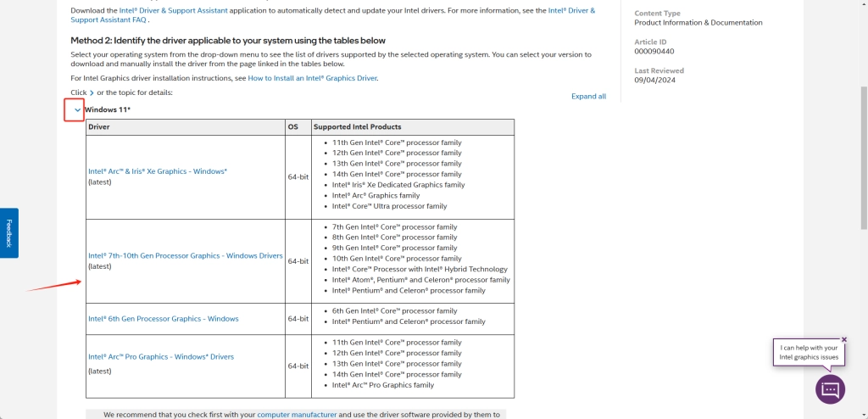Open Intel Driver & Support Assistant link

(173, 10)
